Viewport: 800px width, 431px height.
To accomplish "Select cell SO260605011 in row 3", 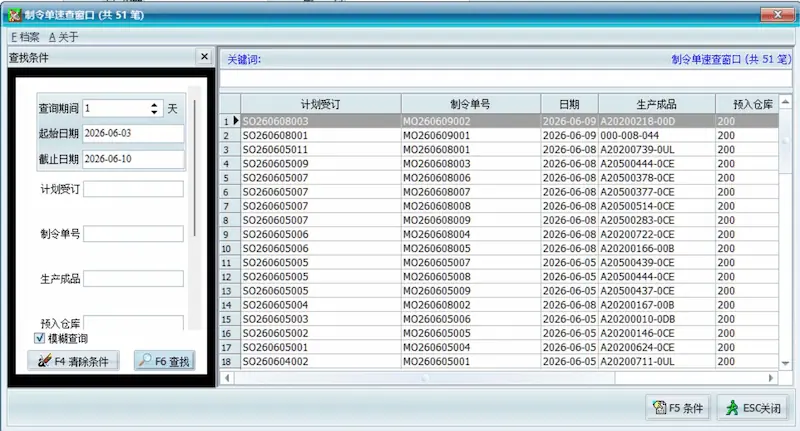I will click(321, 149).
